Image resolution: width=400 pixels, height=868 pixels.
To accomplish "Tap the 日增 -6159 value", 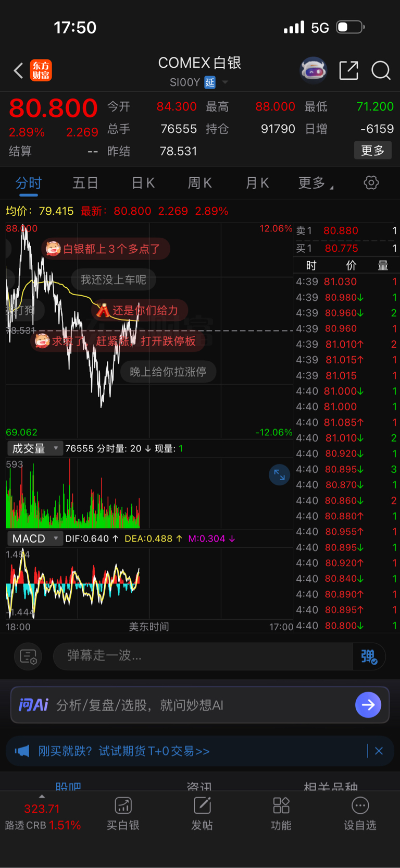I will 377,129.
